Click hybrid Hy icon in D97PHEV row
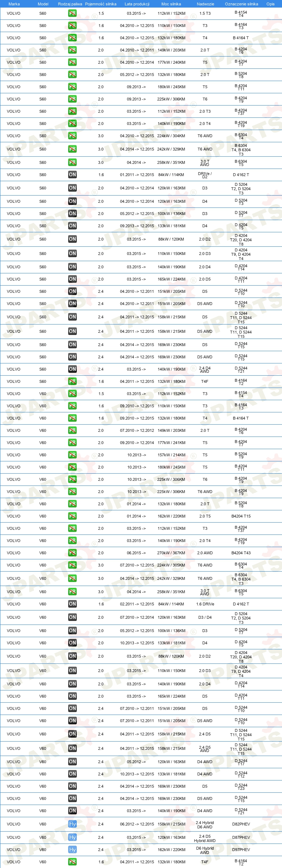This screenshot has height=868, width=282. [x=72, y=850]
